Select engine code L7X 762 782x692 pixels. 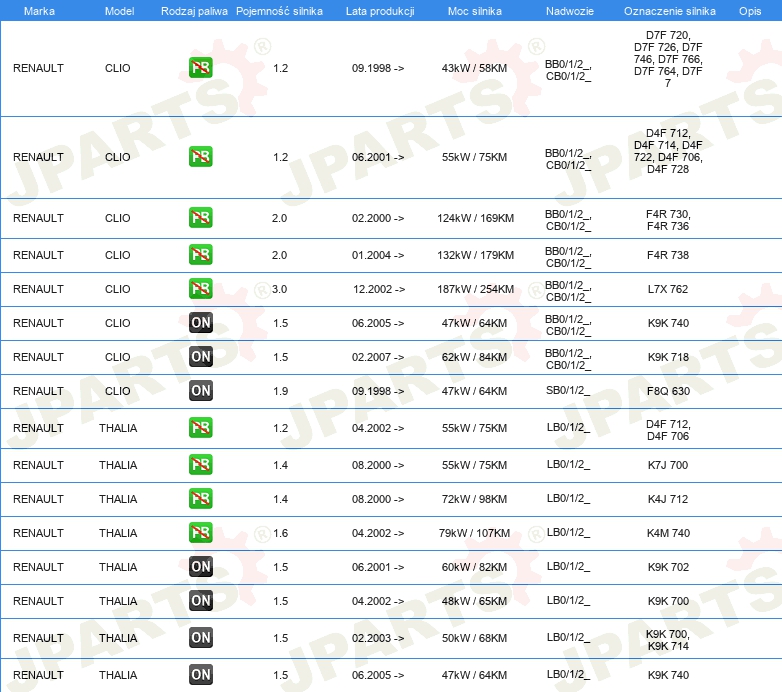pos(668,289)
